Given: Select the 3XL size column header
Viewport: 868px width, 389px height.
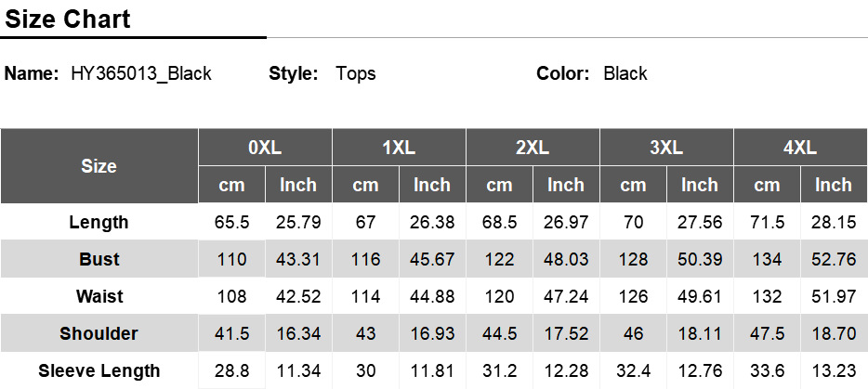Looking at the screenshot, I should click(x=666, y=148).
